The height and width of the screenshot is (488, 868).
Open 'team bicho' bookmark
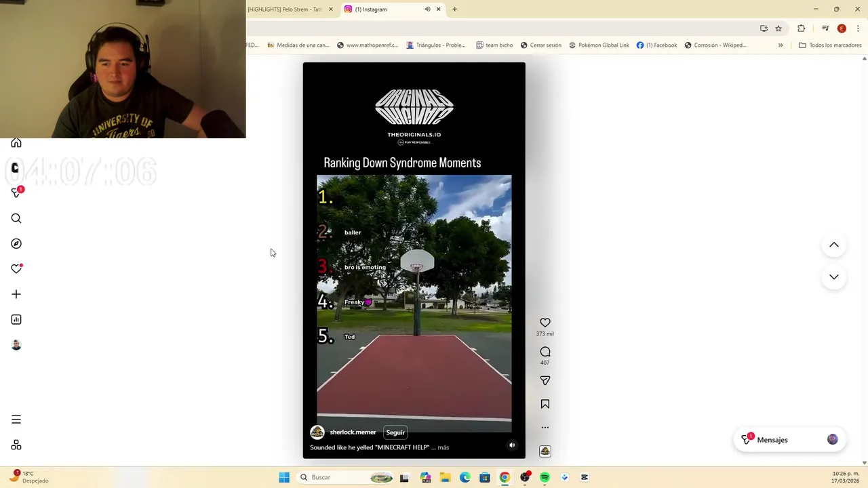494,45
